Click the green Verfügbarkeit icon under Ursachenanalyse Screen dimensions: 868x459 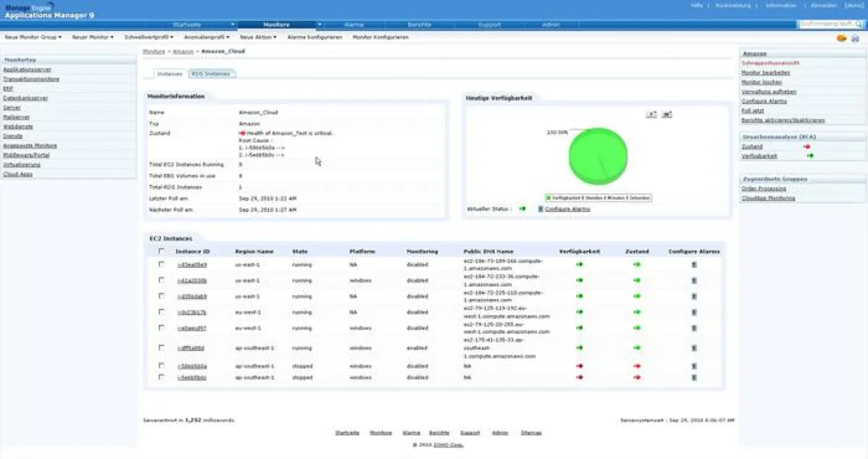pos(812,156)
